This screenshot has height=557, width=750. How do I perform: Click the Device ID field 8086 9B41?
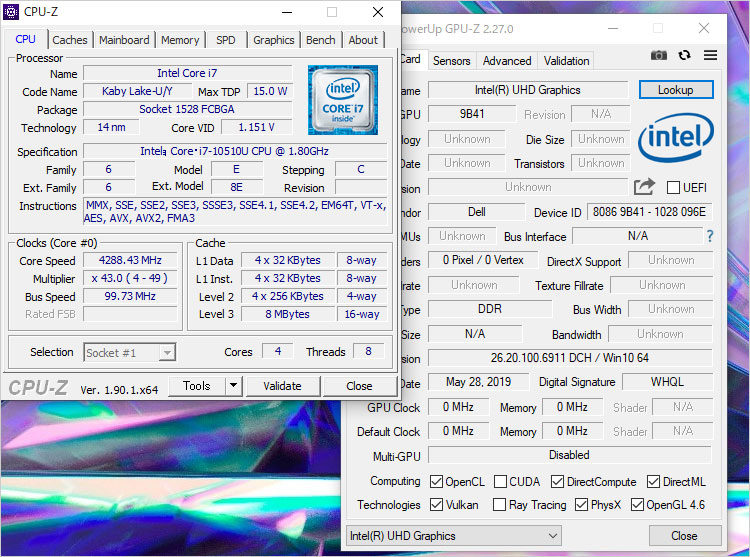pos(649,212)
